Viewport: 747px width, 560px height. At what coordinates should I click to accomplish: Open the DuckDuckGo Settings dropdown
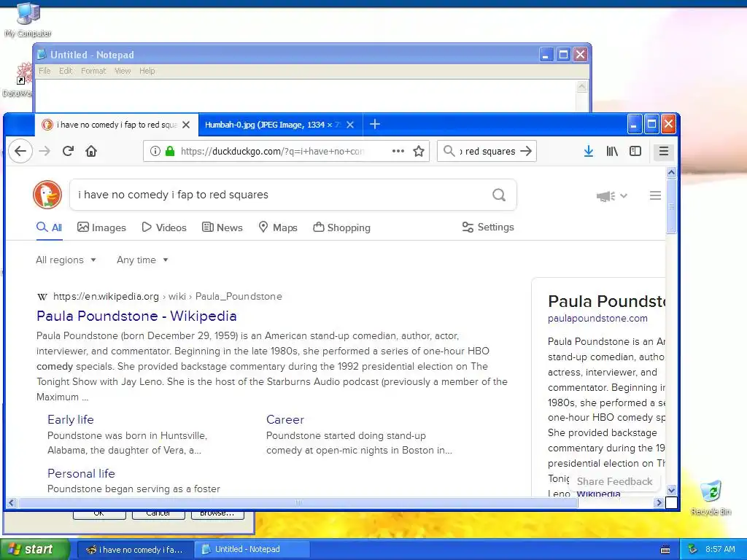tap(488, 227)
